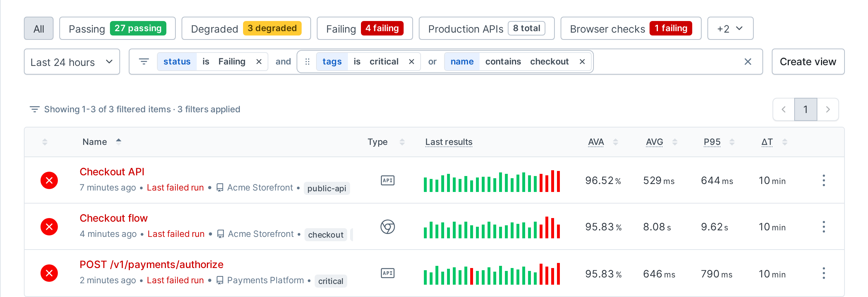The image size is (868, 297).
Task: Sort the table by ΔT column
Action: click(774, 142)
